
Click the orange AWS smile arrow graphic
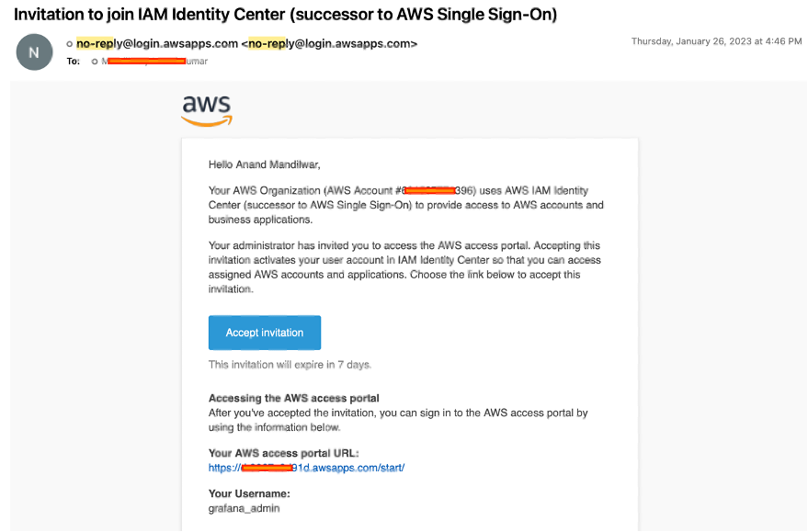206,120
